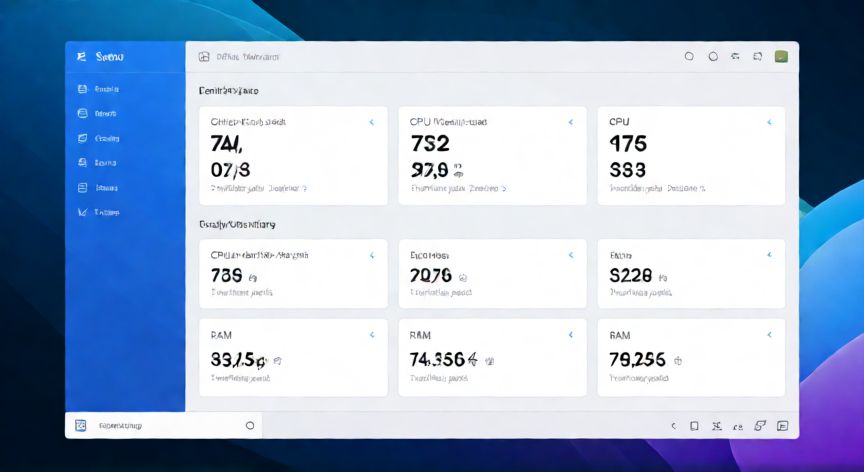Screen dimensions: 864x472
Task: Click the small icon next to RAM 83,15
Action: click(278, 361)
